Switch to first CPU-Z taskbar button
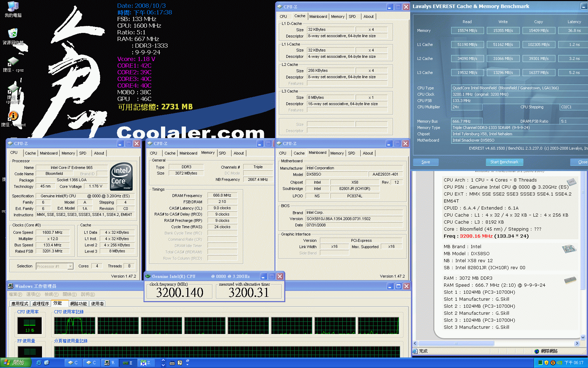This screenshot has height=368, width=588. click(x=73, y=363)
